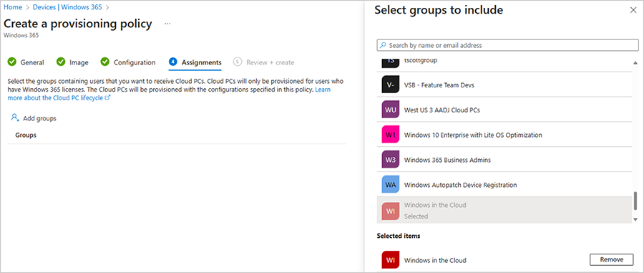Click the step 4 circle for Assignments
644x273 pixels.
click(173, 62)
